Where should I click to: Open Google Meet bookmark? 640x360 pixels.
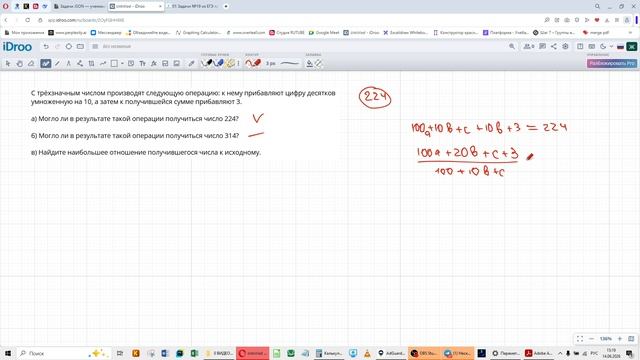[x=324, y=33]
